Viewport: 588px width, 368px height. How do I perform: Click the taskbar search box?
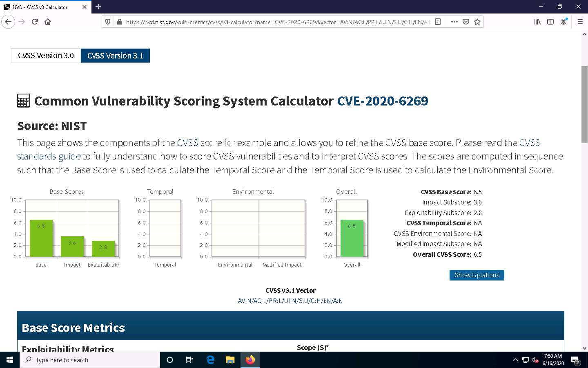tap(90, 360)
